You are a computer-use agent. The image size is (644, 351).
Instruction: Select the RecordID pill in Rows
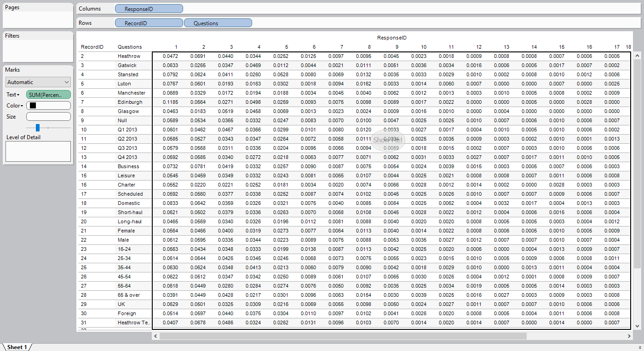149,23
